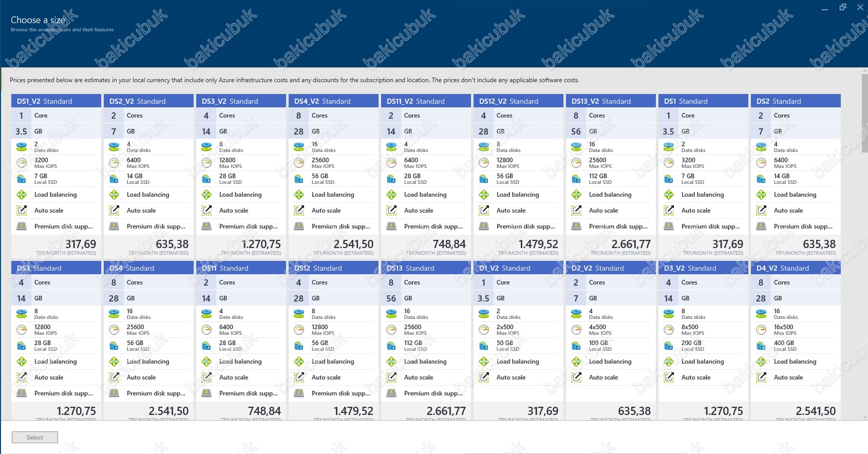The image size is (868, 454).
Task: Select the D4_V2 Standard card header
Action: click(796, 268)
